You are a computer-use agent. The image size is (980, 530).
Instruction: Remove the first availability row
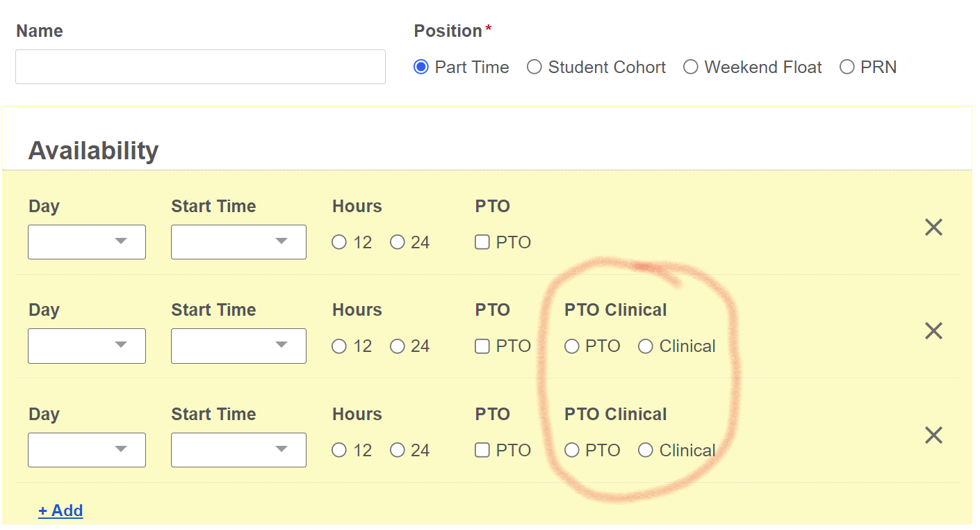pyautogui.click(x=933, y=227)
